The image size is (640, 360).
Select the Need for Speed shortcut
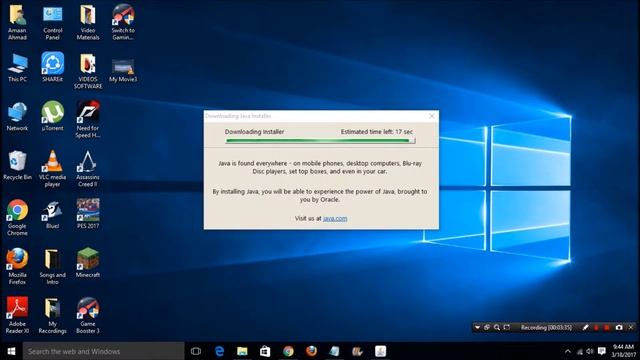[88, 120]
